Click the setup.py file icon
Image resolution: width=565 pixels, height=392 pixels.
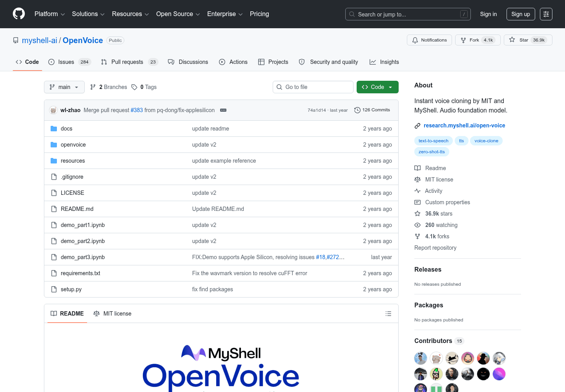[54, 289]
